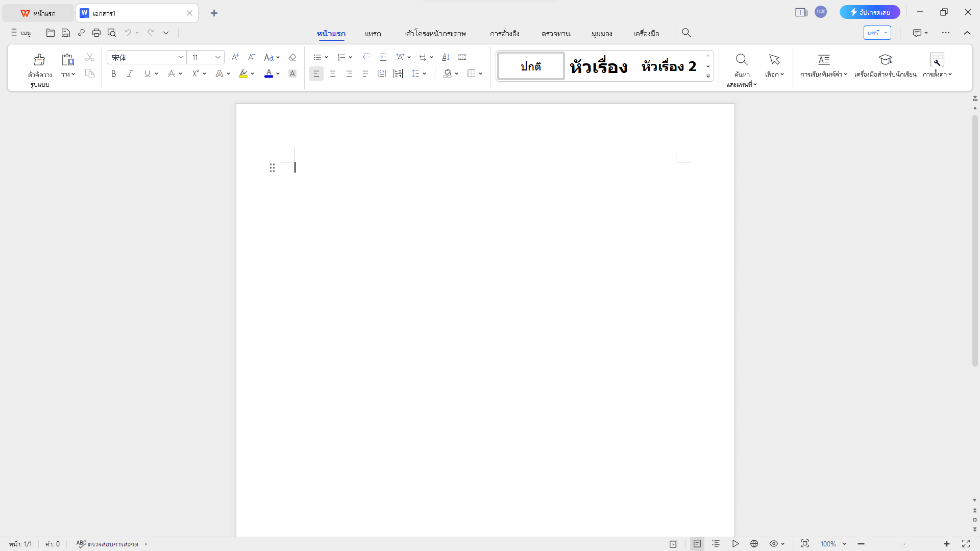Open the มุมมอง ribbon tab
The width and height of the screenshot is (980, 551).
pos(602,33)
